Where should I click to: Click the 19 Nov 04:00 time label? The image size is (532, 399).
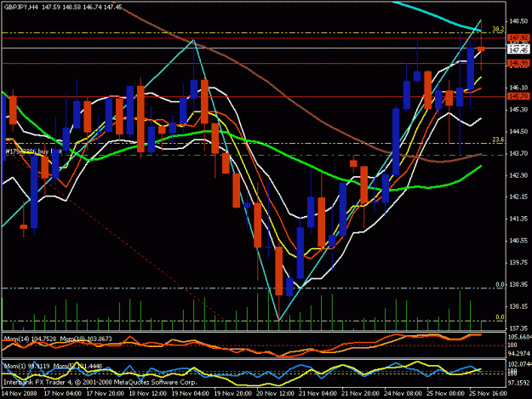pos(190,394)
